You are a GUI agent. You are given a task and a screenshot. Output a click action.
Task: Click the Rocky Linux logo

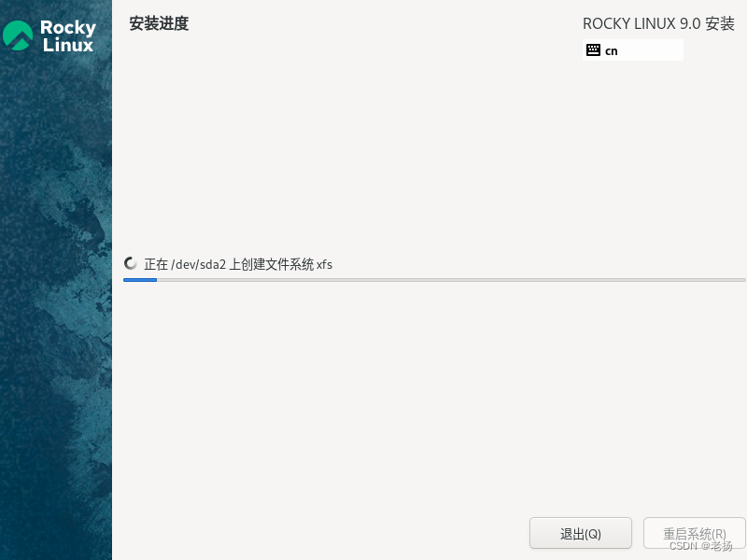click(49, 35)
